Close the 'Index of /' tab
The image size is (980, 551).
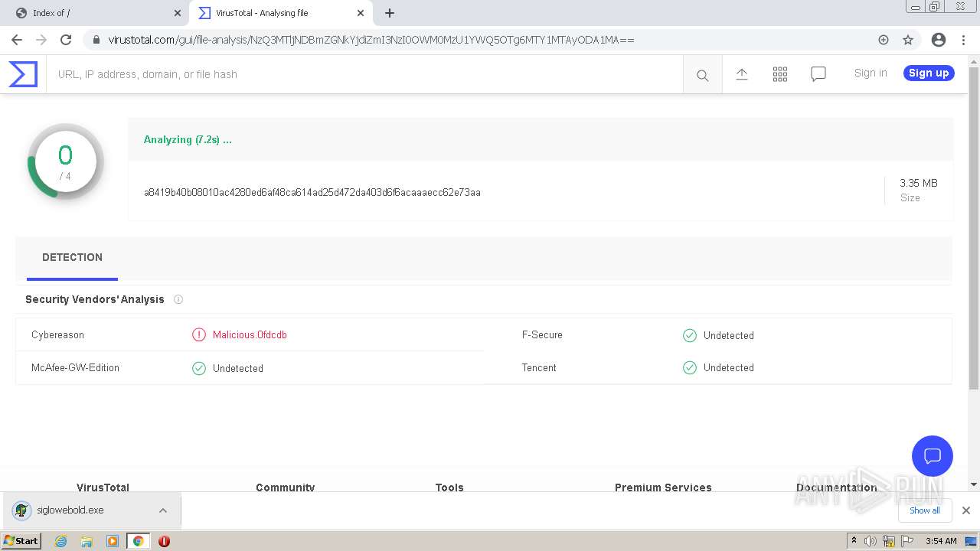178,13
